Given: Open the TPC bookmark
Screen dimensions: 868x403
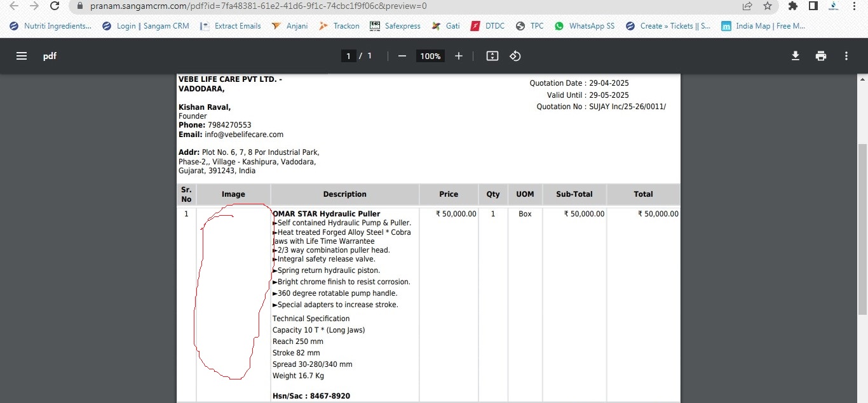Looking at the screenshot, I should point(529,26).
